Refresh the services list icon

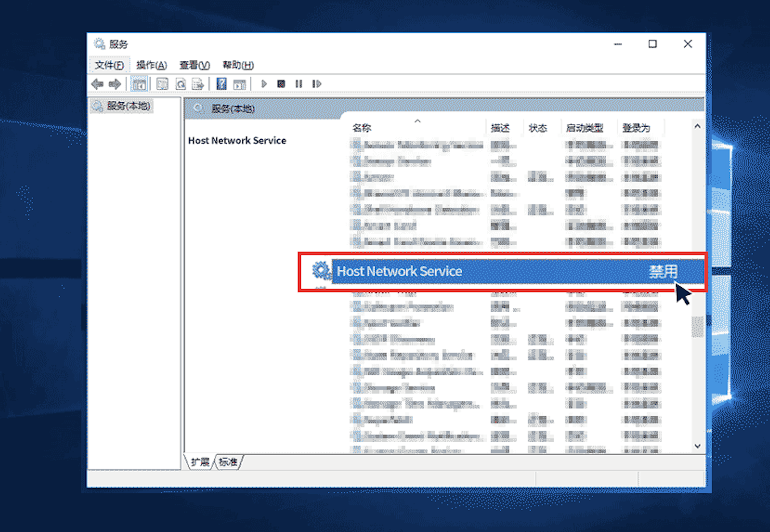point(180,84)
